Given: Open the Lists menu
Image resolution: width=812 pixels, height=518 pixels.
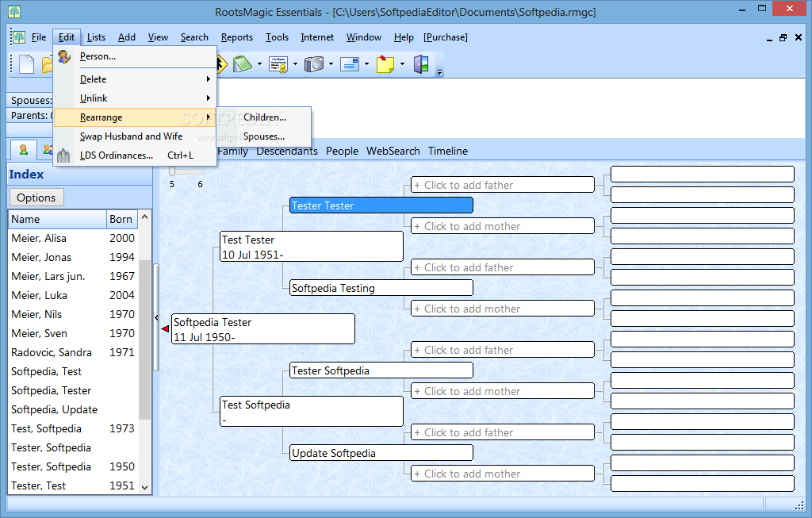Looking at the screenshot, I should pos(96,37).
